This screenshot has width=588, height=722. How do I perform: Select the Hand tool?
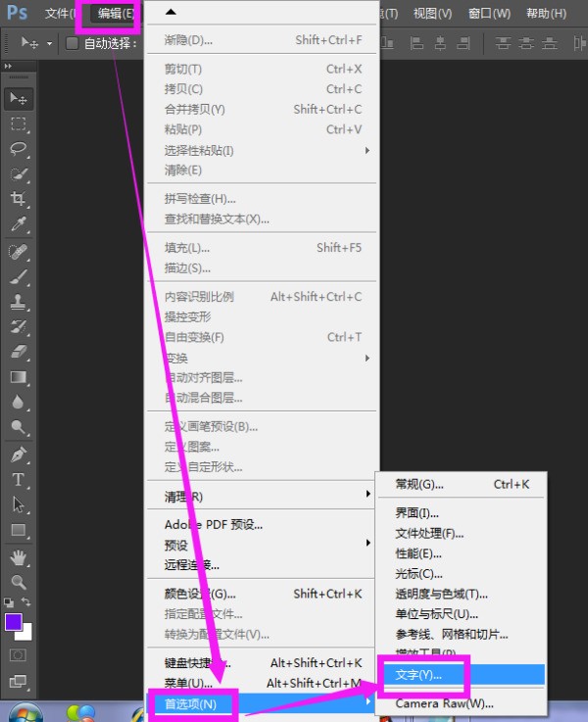click(19, 556)
